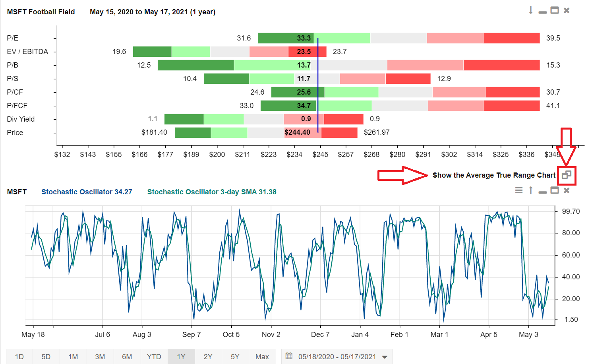Toggle the Stochastic Oscillator 3-day SMA series

pos(211,192)
